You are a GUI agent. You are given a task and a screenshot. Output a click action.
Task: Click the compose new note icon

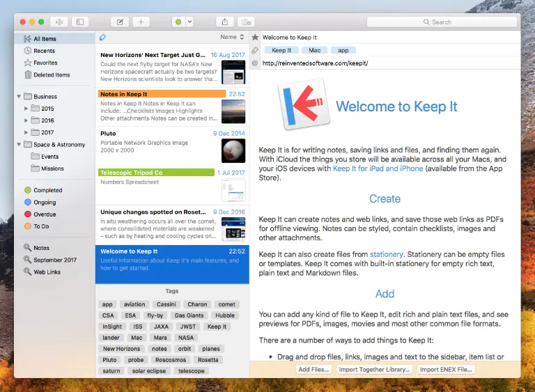120,22
